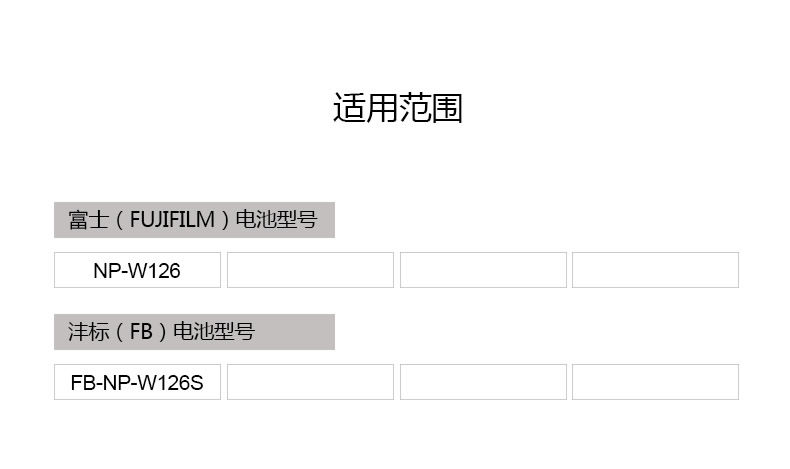Click the letters FB in 沣标 header
Image resolution: width=790 pixels, height=469 pixels.
pyautogui.click(x=141, y=332)
